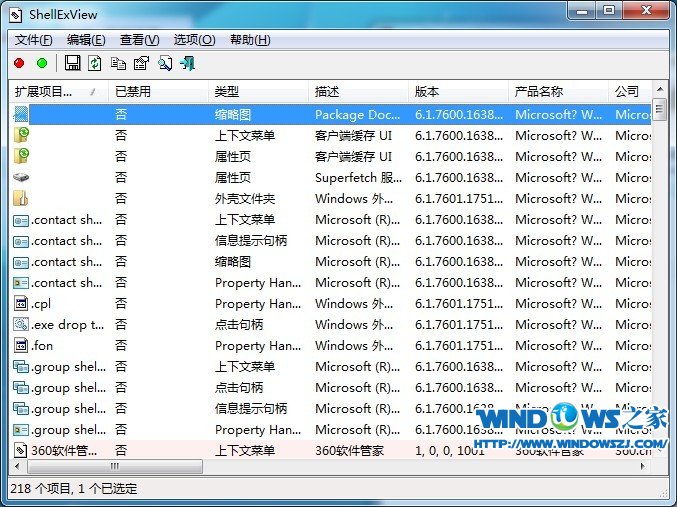Open the properties toolbar icon
The width and height of the screenshot is (677, 507).
click(x=141, y=63)
